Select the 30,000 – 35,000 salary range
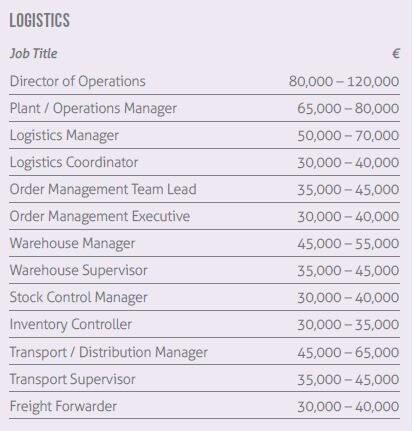 [x=348, y=325]
